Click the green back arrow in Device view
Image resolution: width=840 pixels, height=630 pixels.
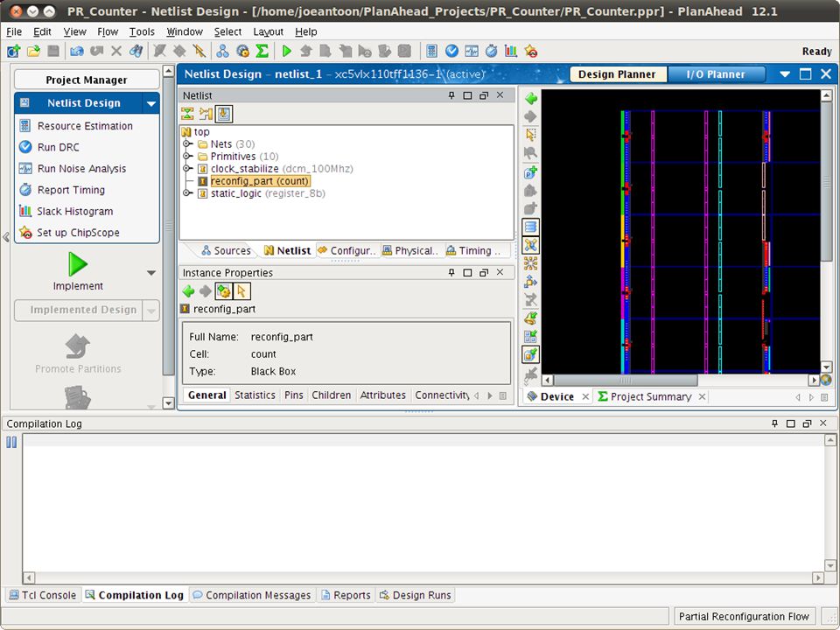pyautogui.click(x=531, y=99)
